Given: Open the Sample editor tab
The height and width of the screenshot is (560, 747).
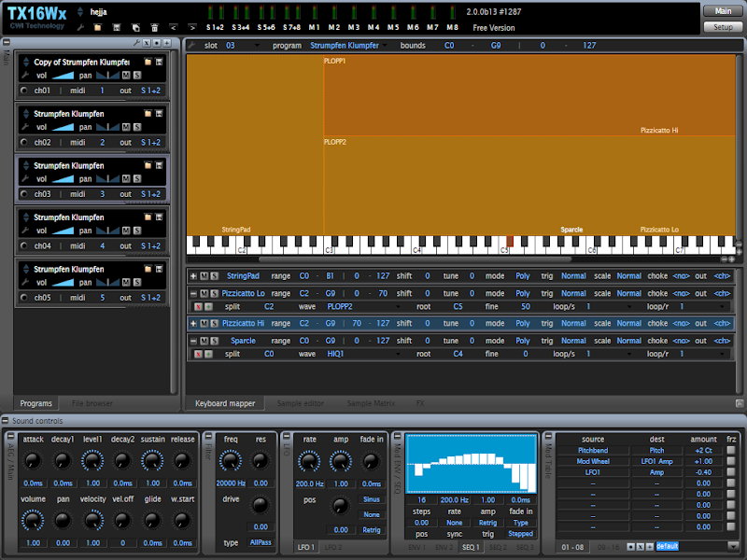Looking at the screenshot, I should [x=300, y=403].
